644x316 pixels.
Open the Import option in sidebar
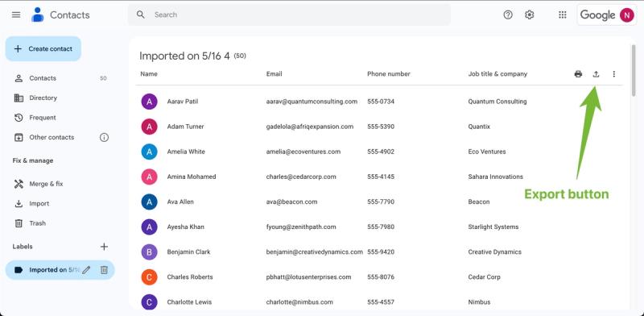[x=60, y=204]
